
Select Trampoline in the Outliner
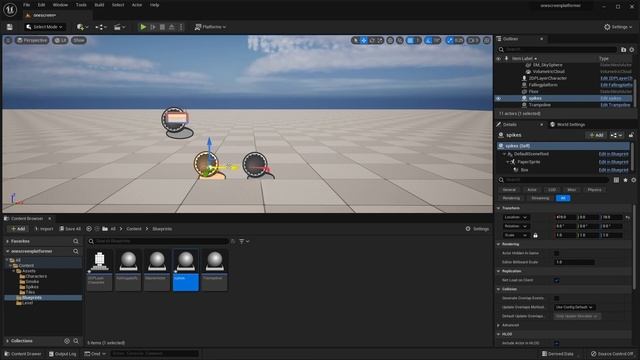click(540, 105)
